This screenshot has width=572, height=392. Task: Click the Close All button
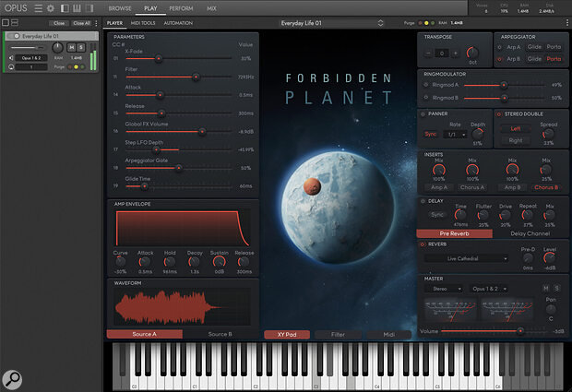pos(81,23)
